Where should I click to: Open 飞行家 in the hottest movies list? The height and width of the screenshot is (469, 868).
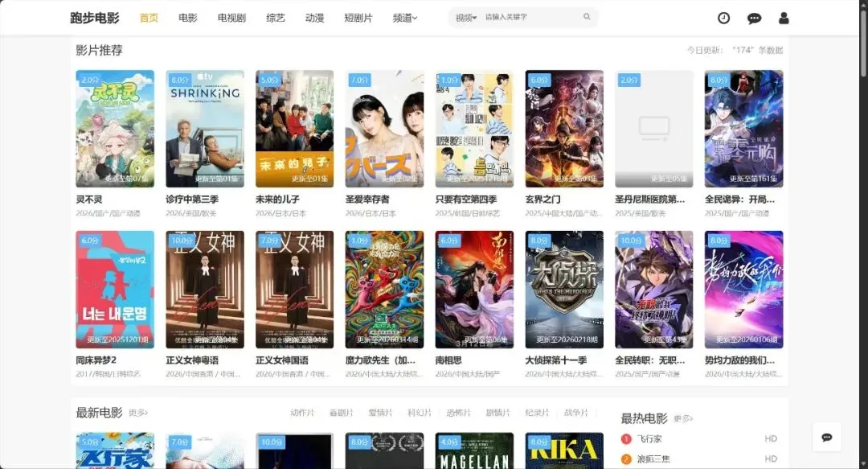[649, 438]
